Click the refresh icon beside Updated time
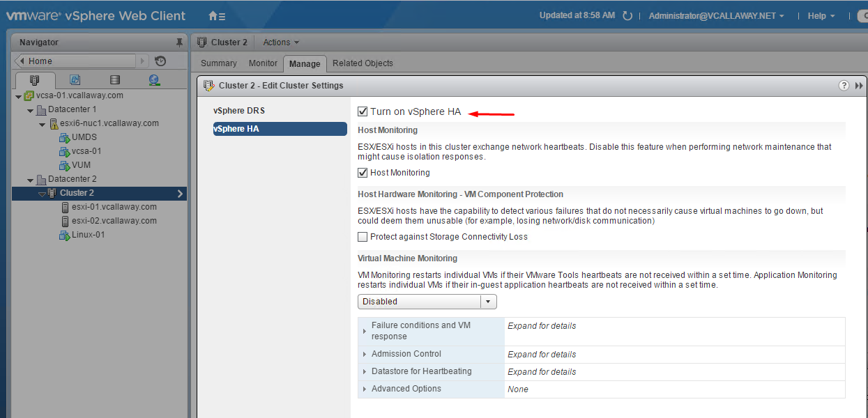The width and height of the screenshot is (868, 418). 627,16
